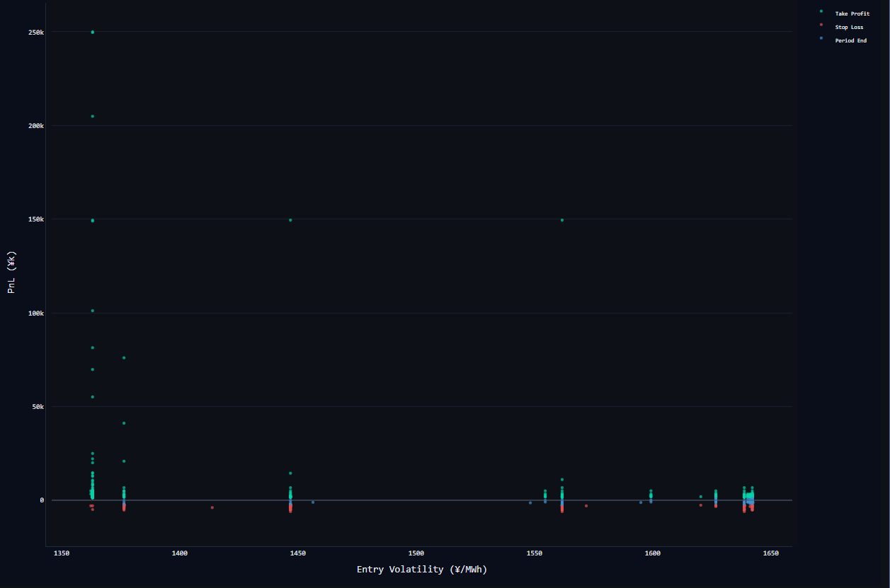Click the 1450 x-axis tick label
Screen dimensions: 890x588
(x=298, y=553)
